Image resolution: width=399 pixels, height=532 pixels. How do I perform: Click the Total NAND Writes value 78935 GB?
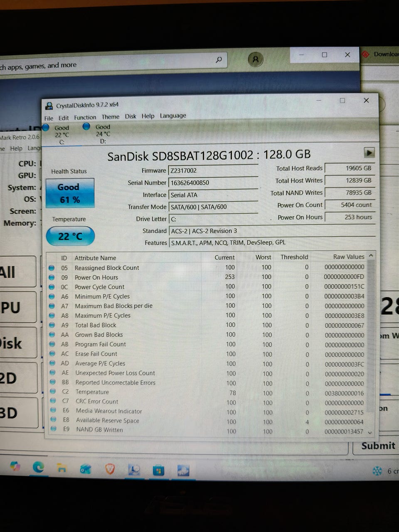350,192
